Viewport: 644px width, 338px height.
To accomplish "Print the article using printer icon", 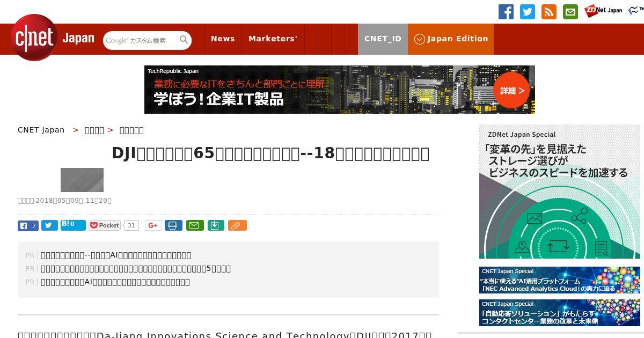I will tap(173, 225).
